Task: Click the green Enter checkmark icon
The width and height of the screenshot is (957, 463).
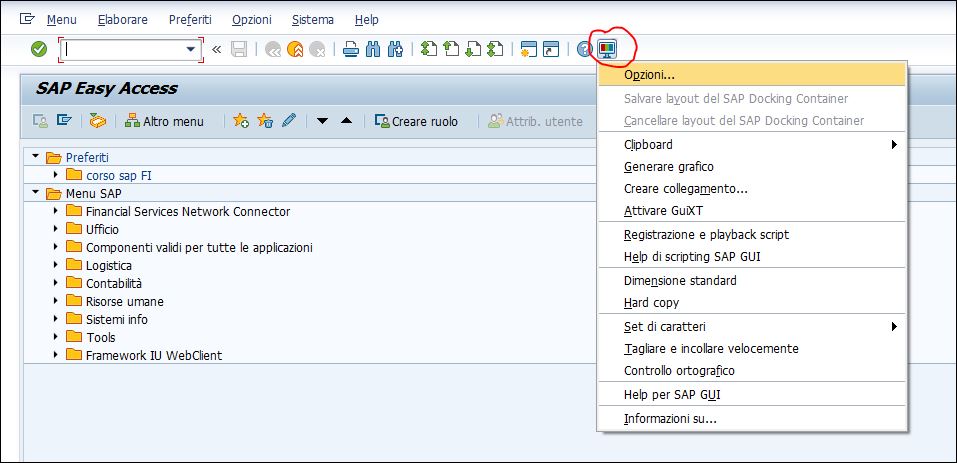Action: 39,49
